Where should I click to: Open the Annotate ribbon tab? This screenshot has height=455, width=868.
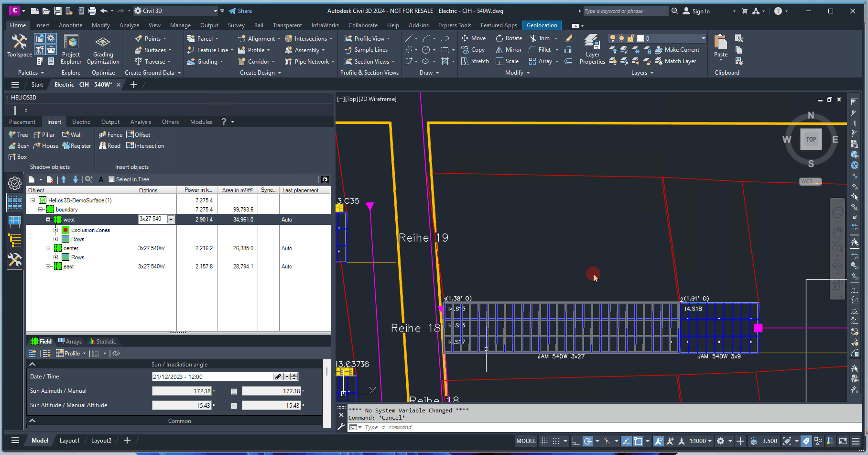[x=70, y=25]
